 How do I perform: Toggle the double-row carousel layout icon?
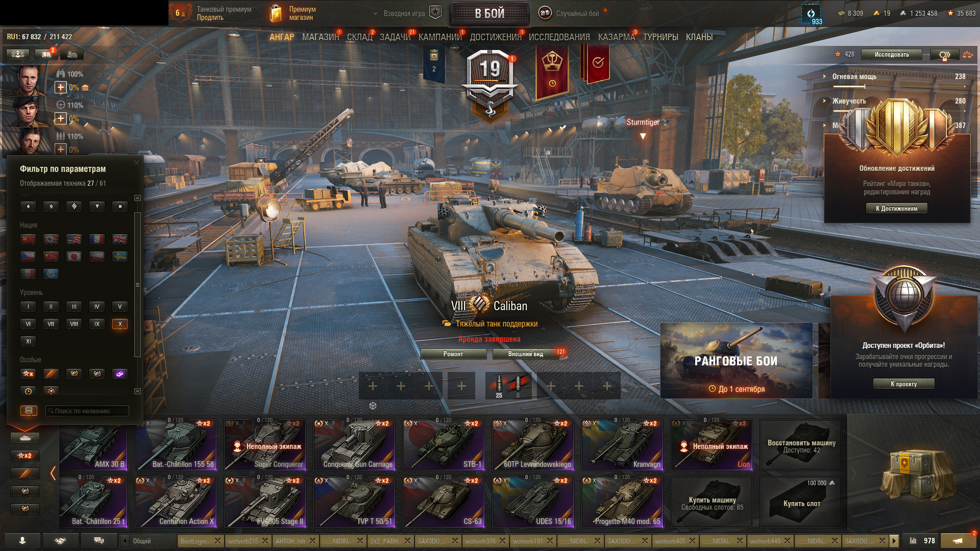click(x=29, y=411)
